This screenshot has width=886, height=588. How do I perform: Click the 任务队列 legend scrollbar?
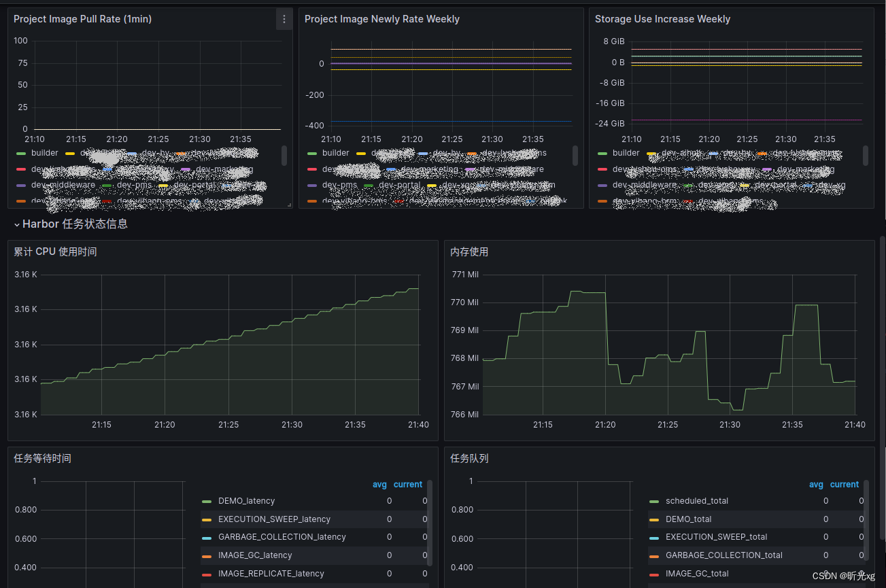coord(866,522)
